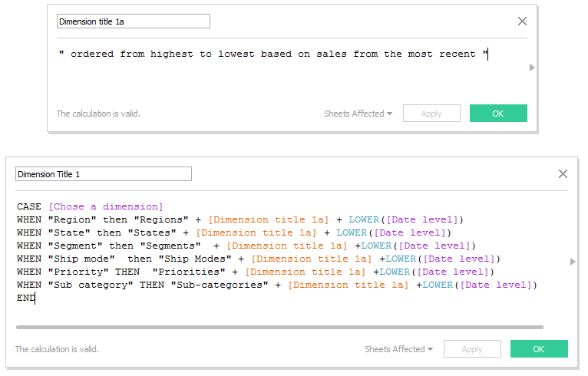The image size is (588, 376).
Task: Click the LOWER function in the Region line
Action: [x=364, y=219]
